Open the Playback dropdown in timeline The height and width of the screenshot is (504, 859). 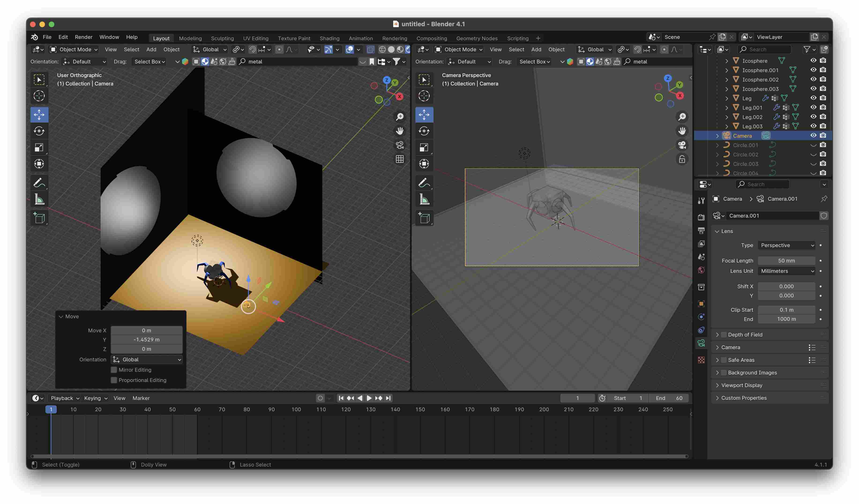(65, 398)
